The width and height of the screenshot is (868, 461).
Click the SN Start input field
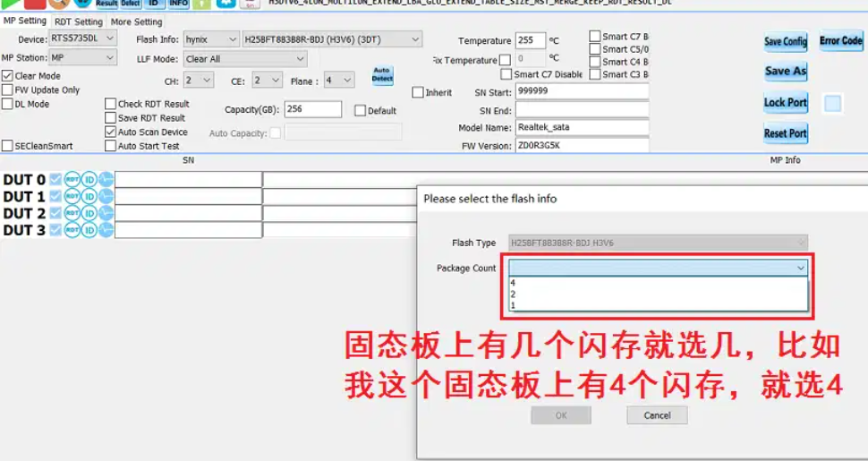[x=582, y=91]
